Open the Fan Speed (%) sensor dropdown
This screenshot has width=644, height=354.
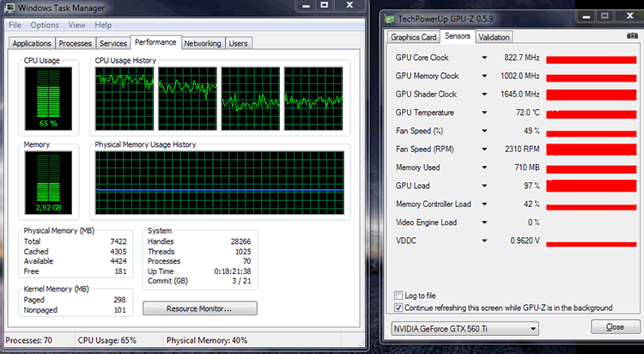click(x=484, y=131)
